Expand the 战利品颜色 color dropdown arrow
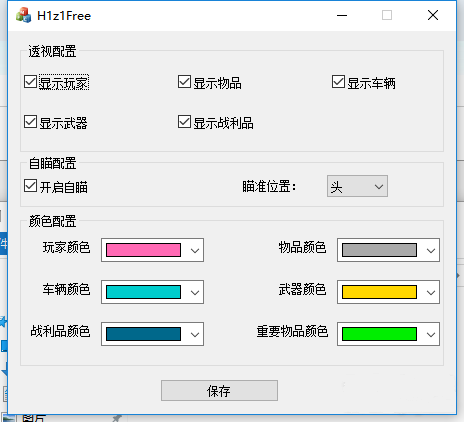The height and width of the screenshot is (422, 464). tap(195, 334)
